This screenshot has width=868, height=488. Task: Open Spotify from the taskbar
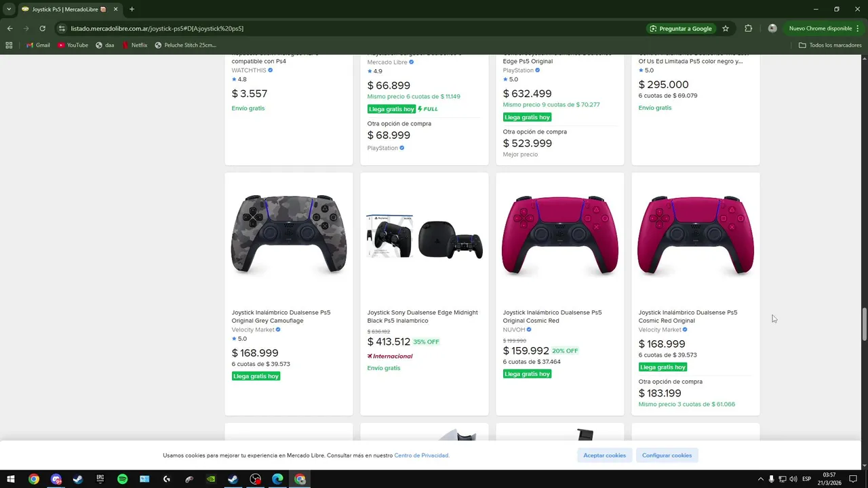tap(122, 479)
